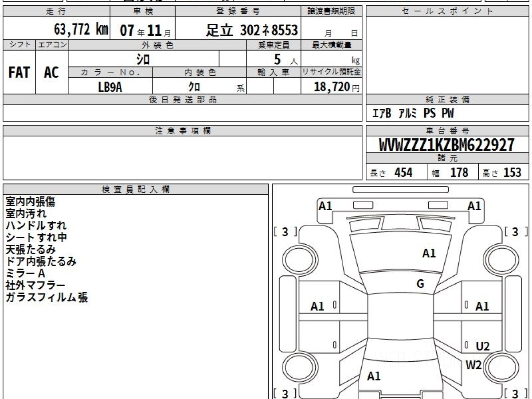Screen dimensions: 532x399
Task: Click the 輸入車 label
Action: pyautogui.click(x=274, y=72)
